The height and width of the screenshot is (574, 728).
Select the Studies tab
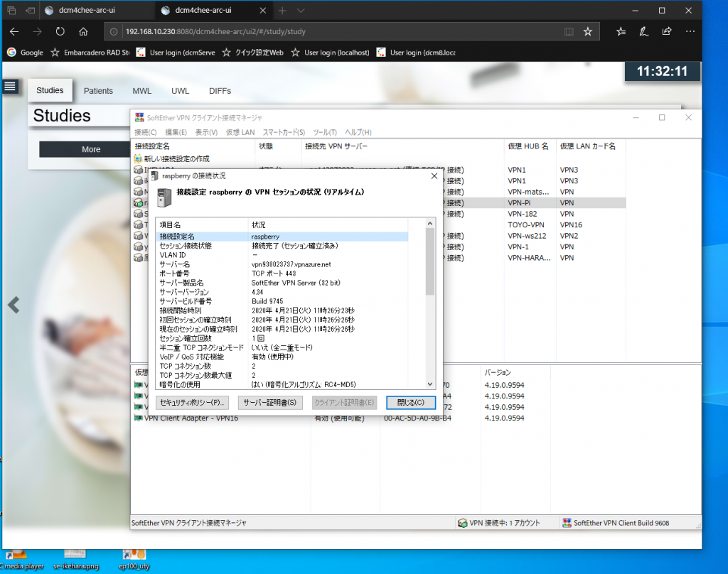click(x=50, y=90)
